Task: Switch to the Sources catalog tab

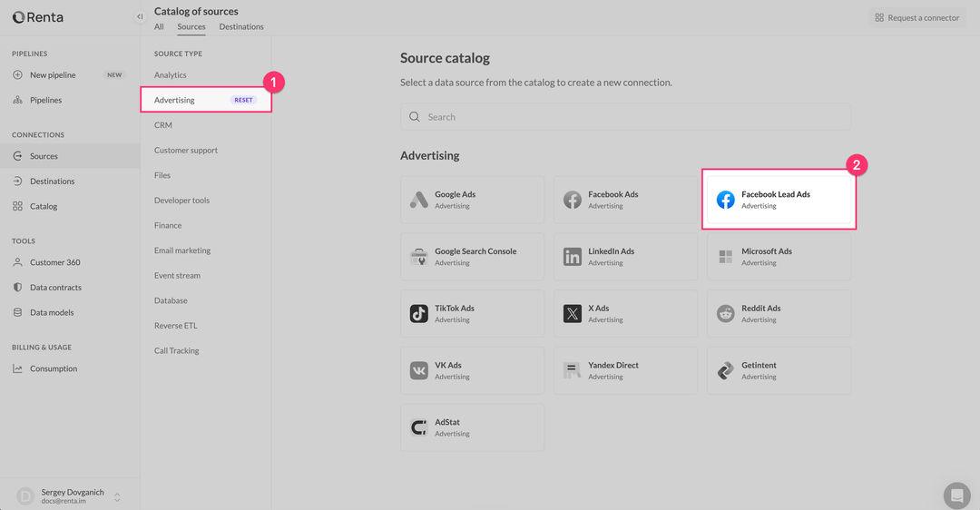Action: pyautogui.click(x=191, y=27)
